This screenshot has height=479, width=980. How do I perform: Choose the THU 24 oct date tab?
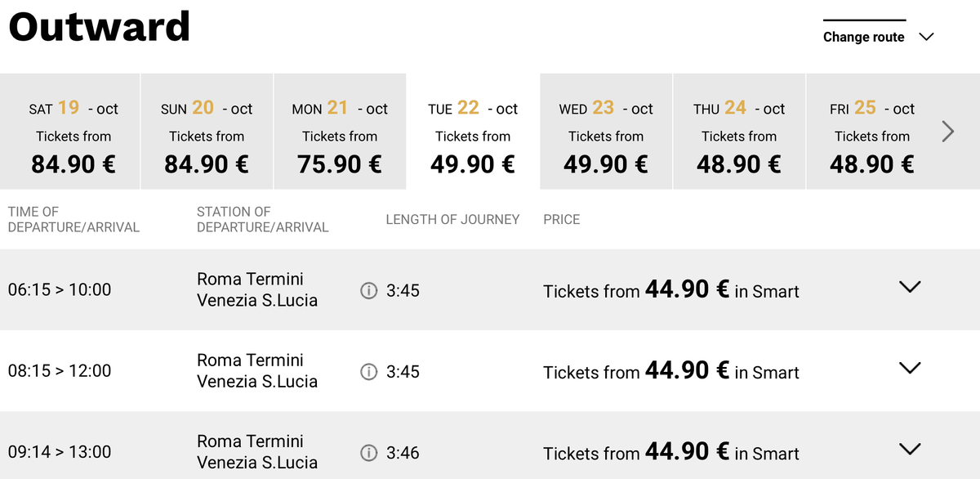739,132
